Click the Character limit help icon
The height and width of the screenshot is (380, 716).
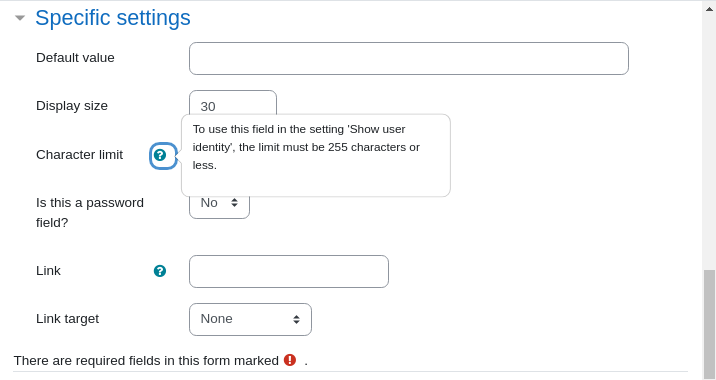coord(159,155)
